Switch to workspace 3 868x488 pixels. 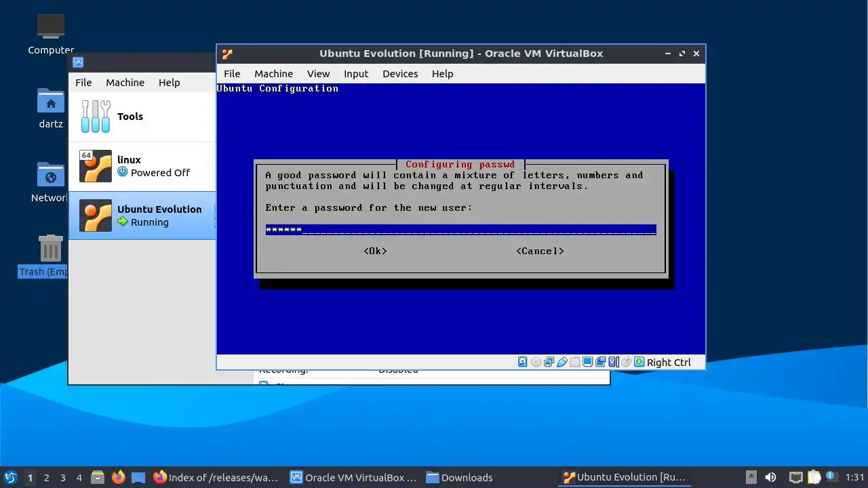[x=63, y=478]
